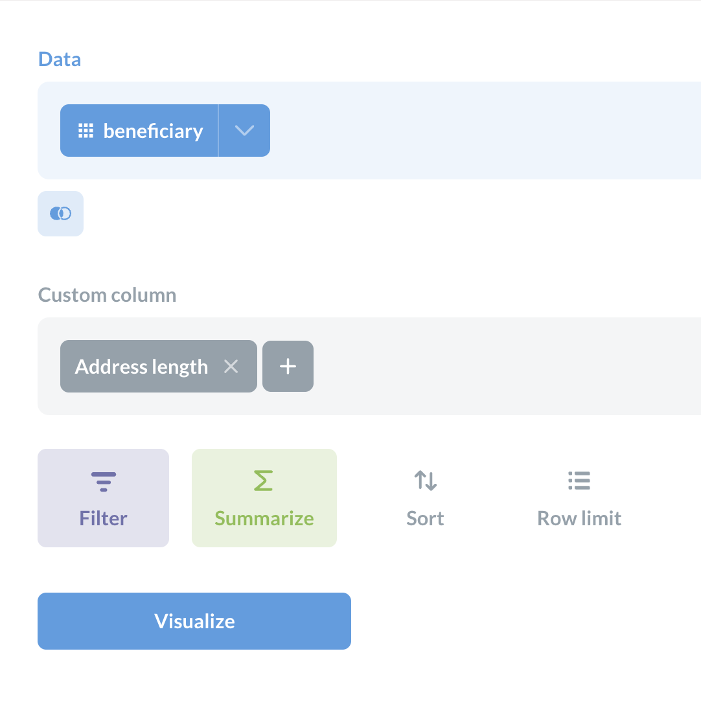Select the Row limit text label
The height and width of the screenshot is (728, 701).
pyautogui.click(x=579, y=518)
